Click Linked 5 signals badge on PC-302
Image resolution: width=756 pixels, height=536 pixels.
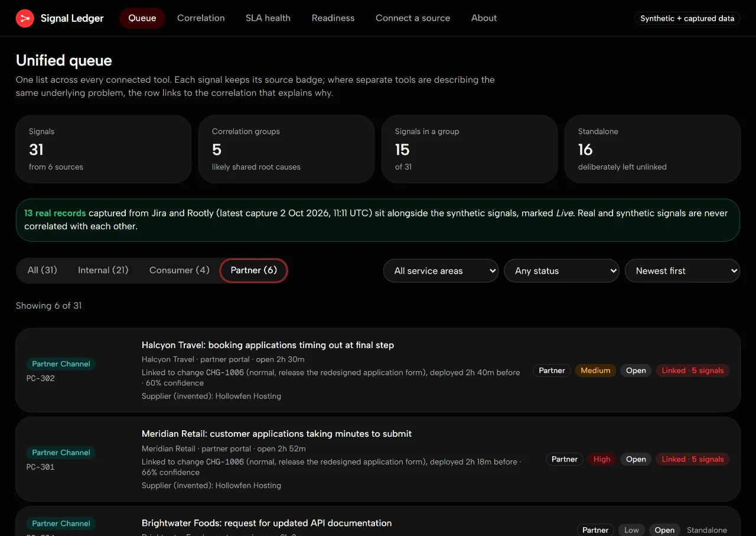pos(693,371)
